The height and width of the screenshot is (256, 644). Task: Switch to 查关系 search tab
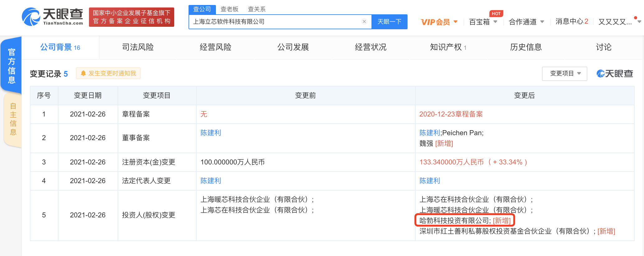click(x=257, y=9)
